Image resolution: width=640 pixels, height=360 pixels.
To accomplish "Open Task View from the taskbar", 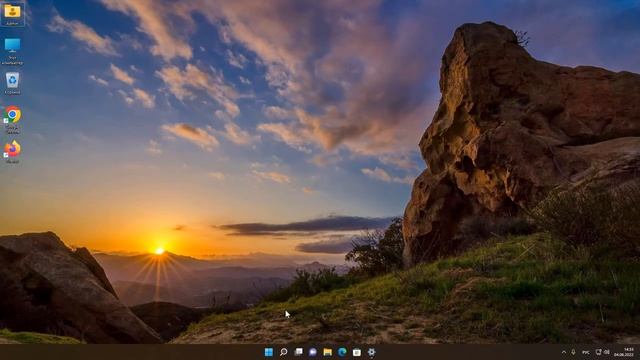I will pos(298,352).
